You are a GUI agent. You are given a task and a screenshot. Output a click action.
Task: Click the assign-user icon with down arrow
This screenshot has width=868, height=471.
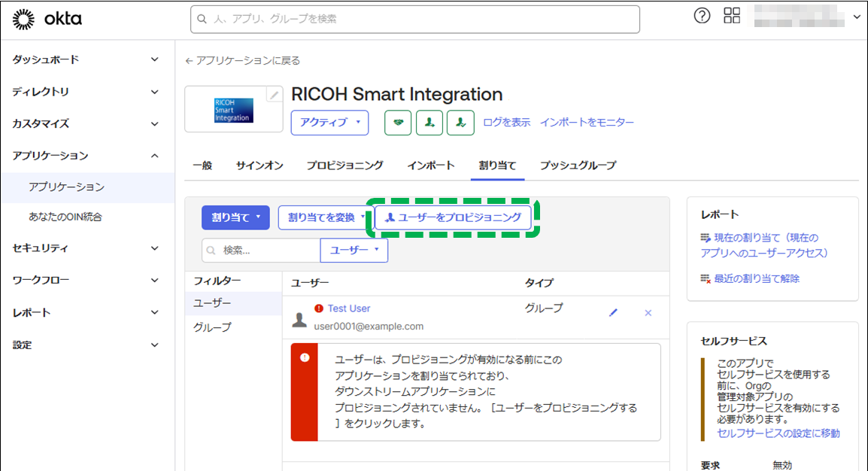tap(429, 123)
